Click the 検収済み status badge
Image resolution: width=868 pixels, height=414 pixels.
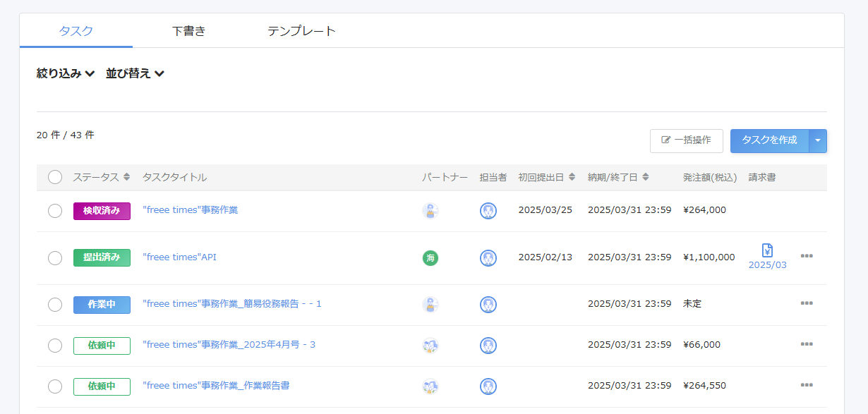click(102, 211)
